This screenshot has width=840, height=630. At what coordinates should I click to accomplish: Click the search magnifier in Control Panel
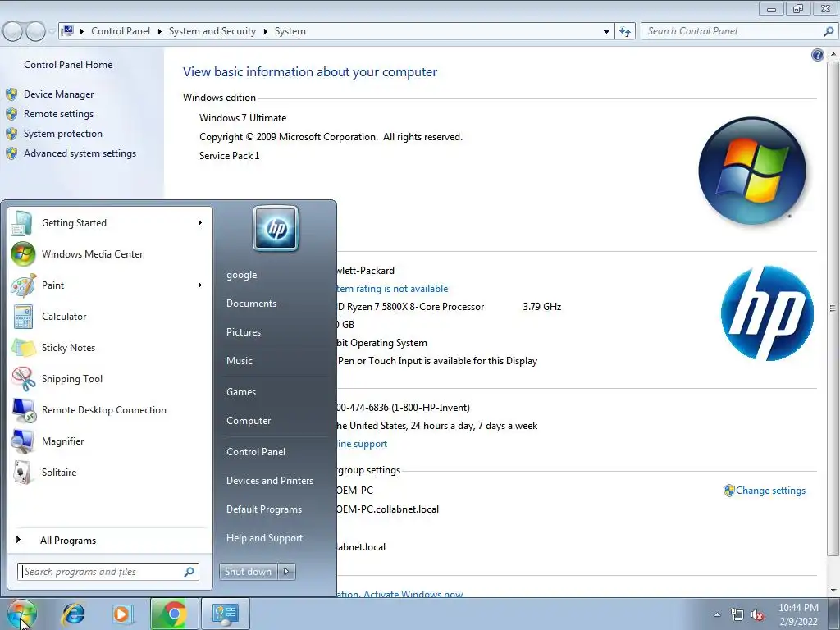[829, 32]
